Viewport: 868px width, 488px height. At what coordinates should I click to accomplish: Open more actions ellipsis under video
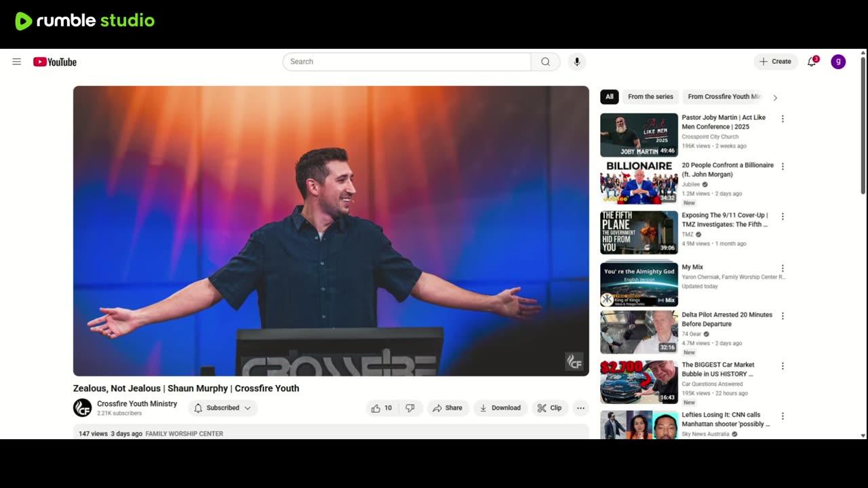click(x=580, y=408)
